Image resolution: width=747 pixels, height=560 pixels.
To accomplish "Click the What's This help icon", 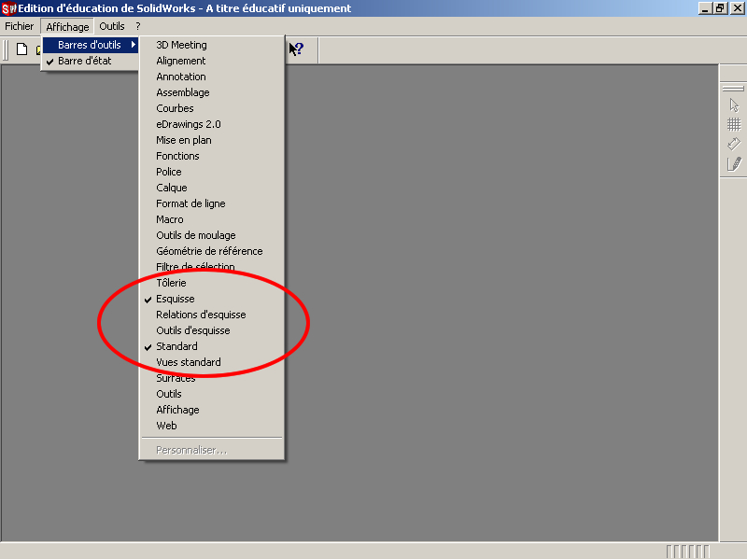I will click(x=296, y=49).
